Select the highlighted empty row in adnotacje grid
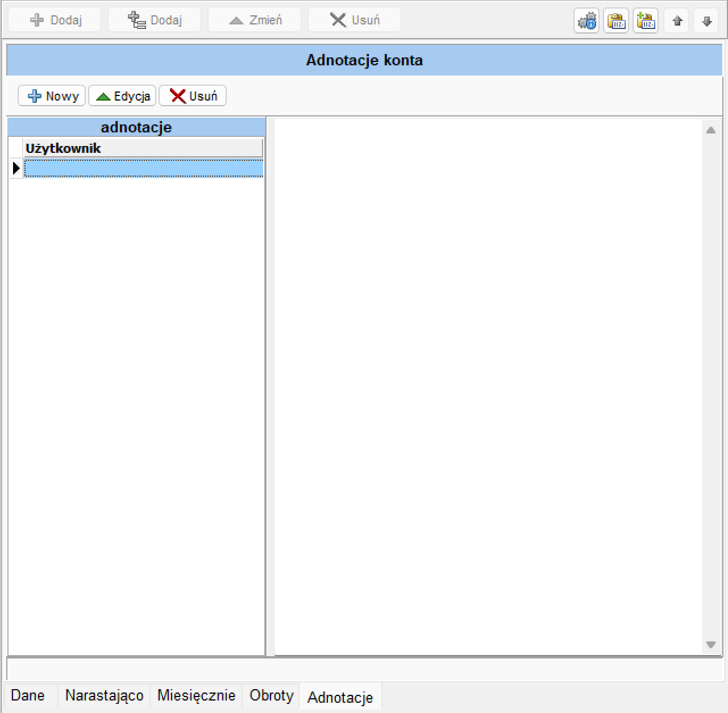Viewport: 728px width, 713px height. pos(144,168)
